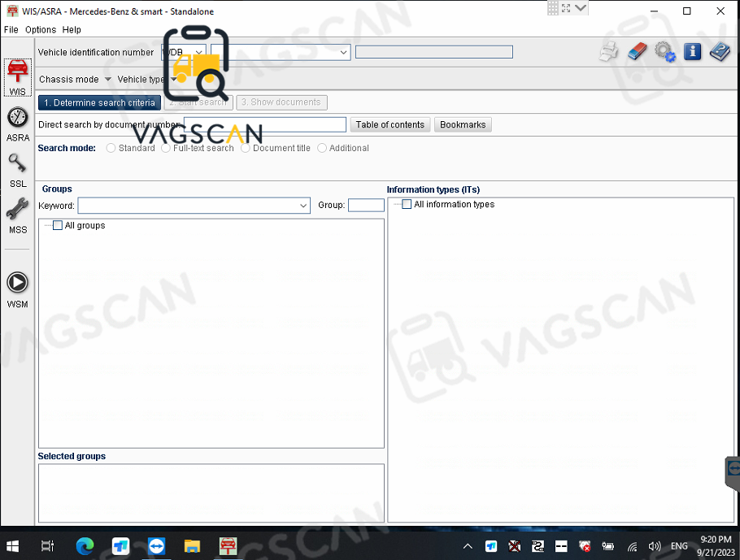Open Task View on taskbar

pos(48,546)
